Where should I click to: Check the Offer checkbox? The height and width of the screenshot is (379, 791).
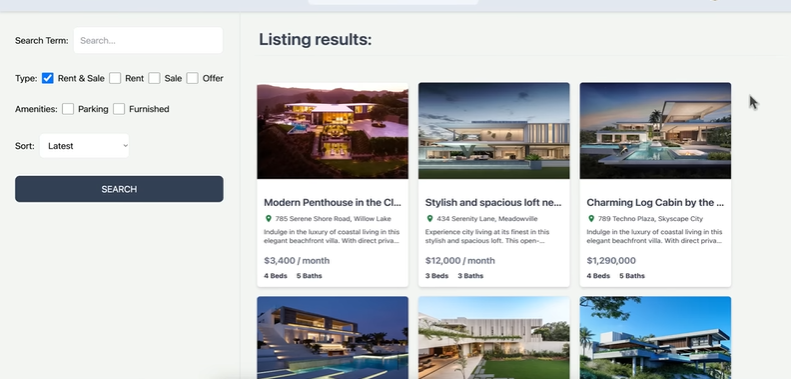(x=192, y=78)
